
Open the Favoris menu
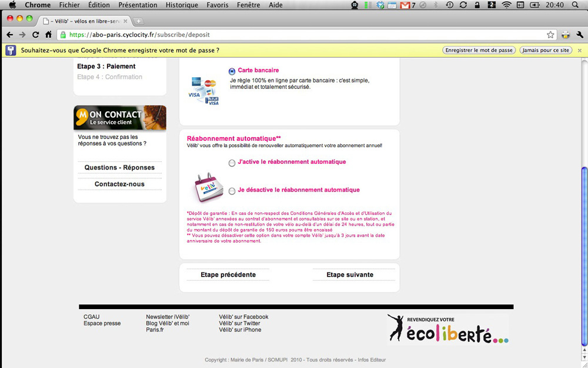pos(218,5)
